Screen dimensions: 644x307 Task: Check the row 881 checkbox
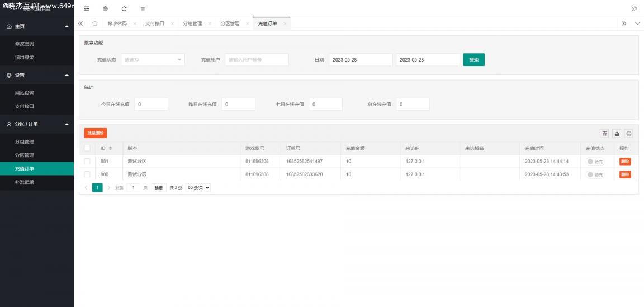coord(87,161)
